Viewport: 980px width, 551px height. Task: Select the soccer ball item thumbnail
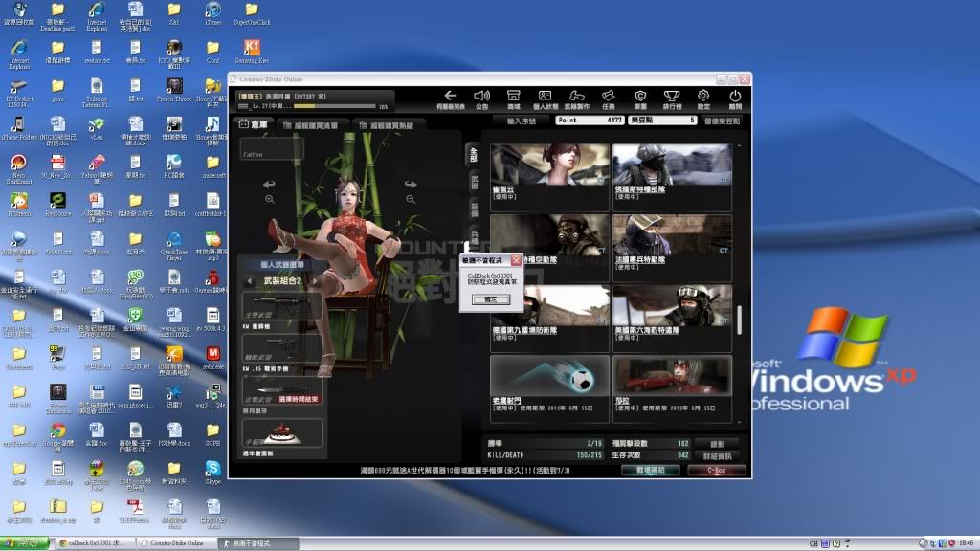pyautogui.click(x=549, y=377)
